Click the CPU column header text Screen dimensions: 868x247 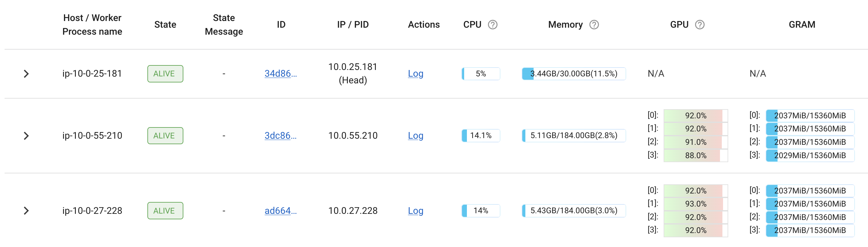472,25
